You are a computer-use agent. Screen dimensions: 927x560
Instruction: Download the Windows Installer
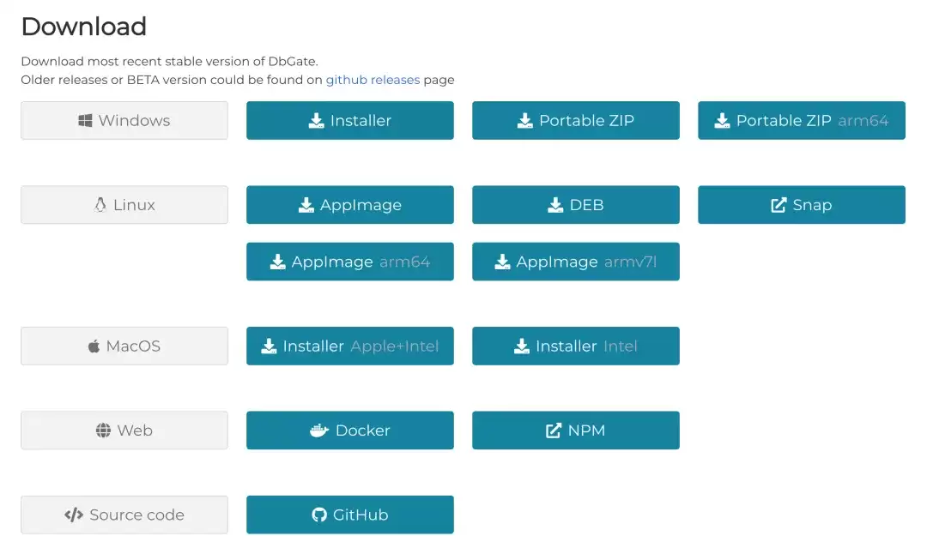[350, 121]
